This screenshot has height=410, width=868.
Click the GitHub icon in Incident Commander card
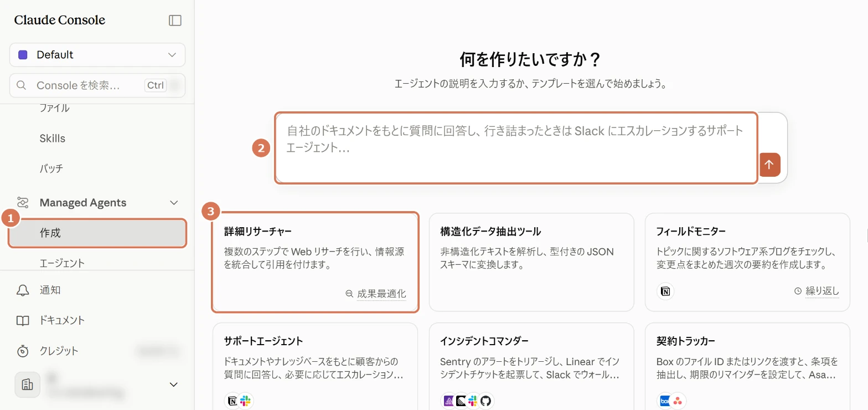tap(485, 401)
